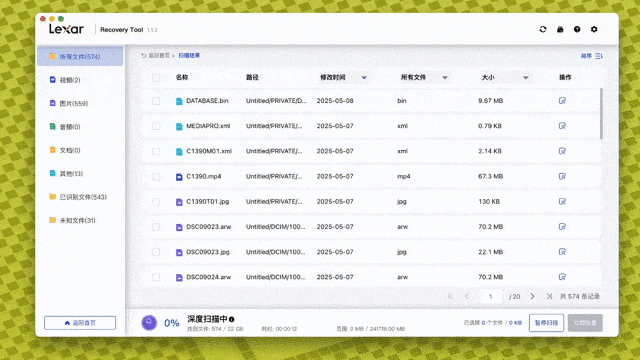
Task: Click the vertical scrollbar of file list
Action: [601, 113]
